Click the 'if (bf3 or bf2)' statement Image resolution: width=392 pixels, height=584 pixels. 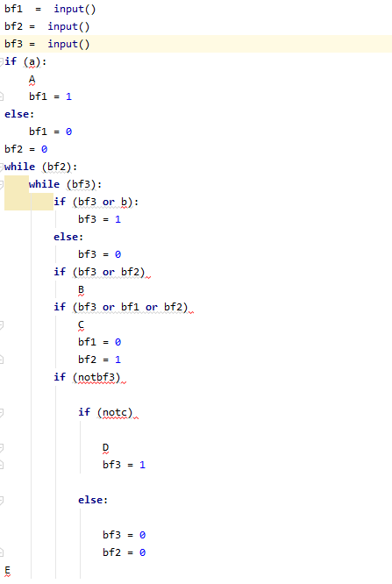point(99,272)
